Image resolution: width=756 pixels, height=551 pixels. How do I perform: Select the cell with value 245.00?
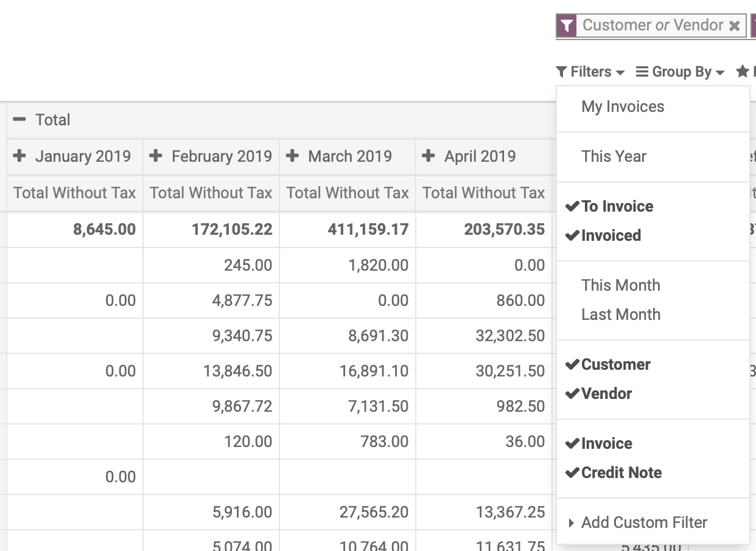[x=211, y=265]
